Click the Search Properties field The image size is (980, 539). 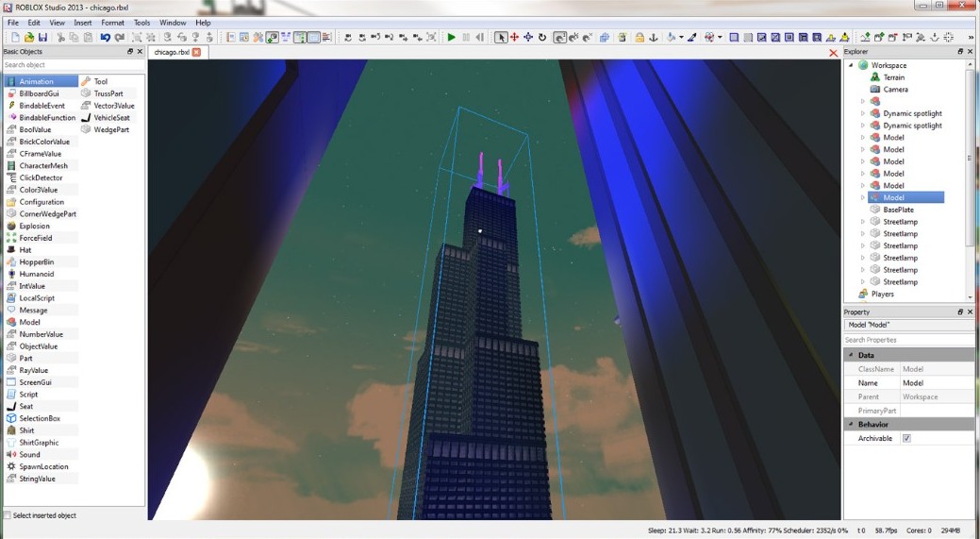[x=907, y=340]
